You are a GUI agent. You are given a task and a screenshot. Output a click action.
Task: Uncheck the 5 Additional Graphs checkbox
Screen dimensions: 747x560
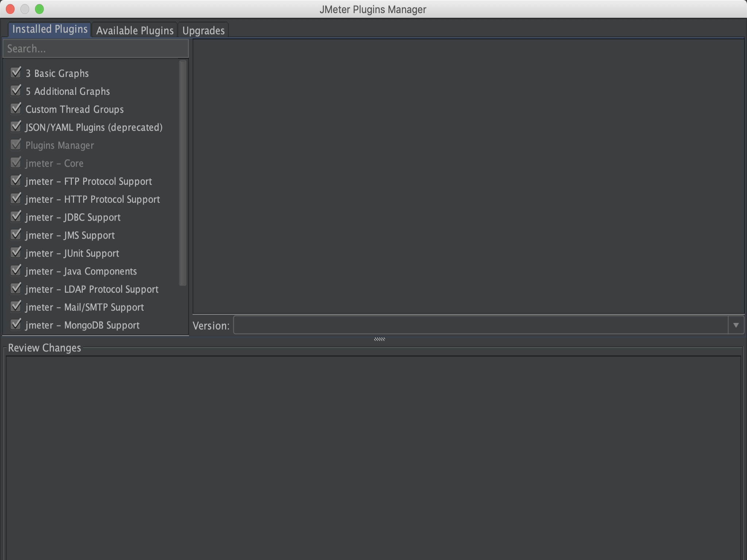pos(16,91)
